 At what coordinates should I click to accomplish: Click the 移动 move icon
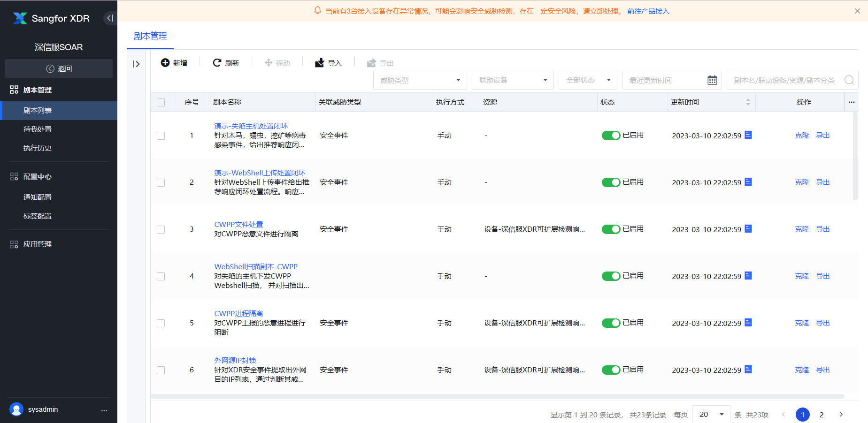(269, 62)
